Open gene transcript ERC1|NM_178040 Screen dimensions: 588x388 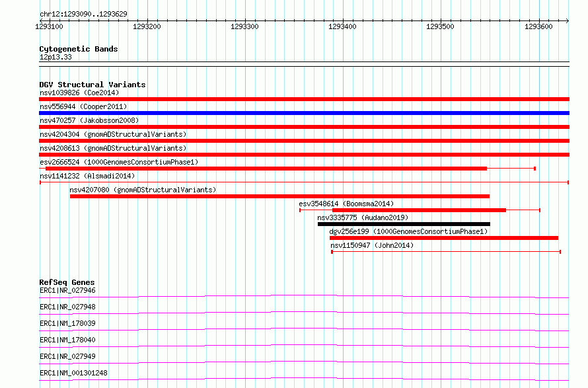[67, 340]
